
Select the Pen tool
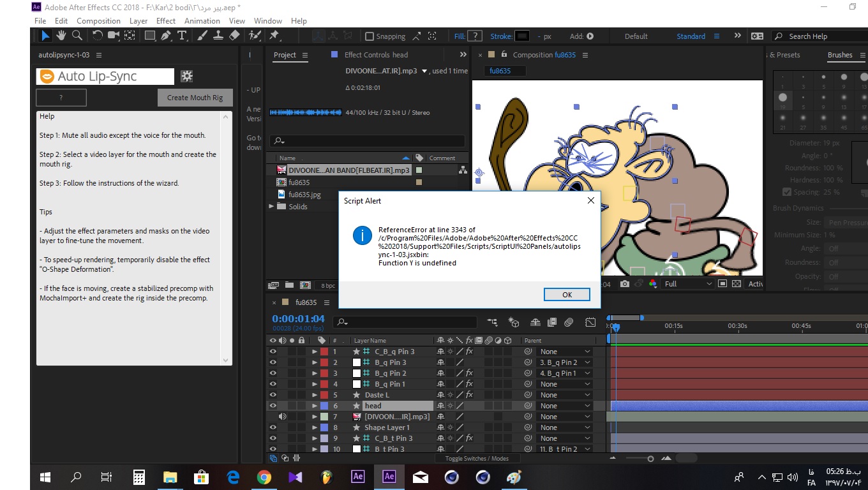pyautogui.click(x=166, y=36)
